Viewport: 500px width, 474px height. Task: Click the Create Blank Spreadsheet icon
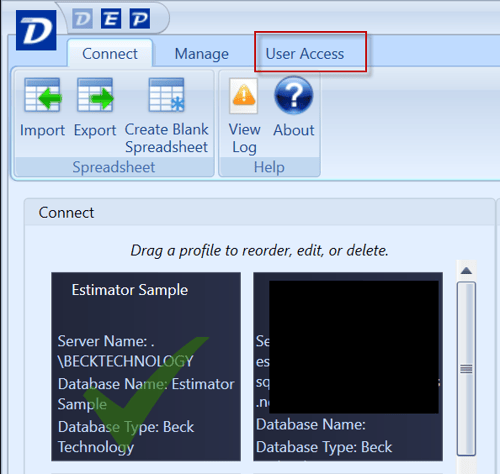coord(167,95)
